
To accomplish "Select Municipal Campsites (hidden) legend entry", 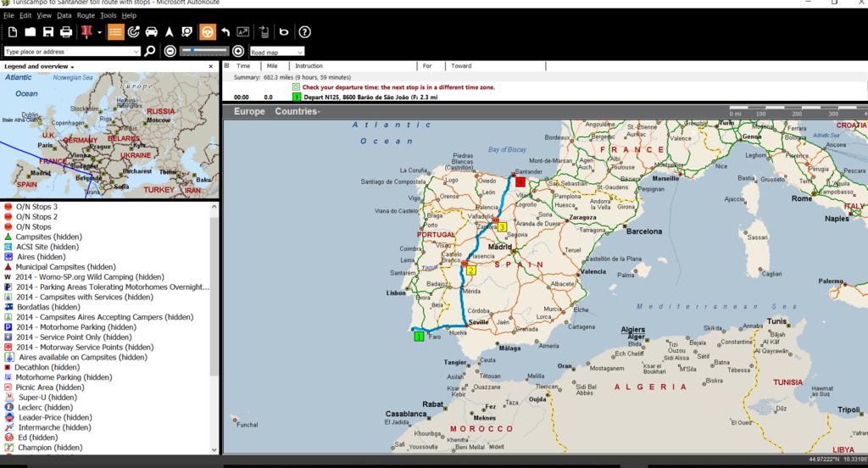I will click(x=65, y=266).
